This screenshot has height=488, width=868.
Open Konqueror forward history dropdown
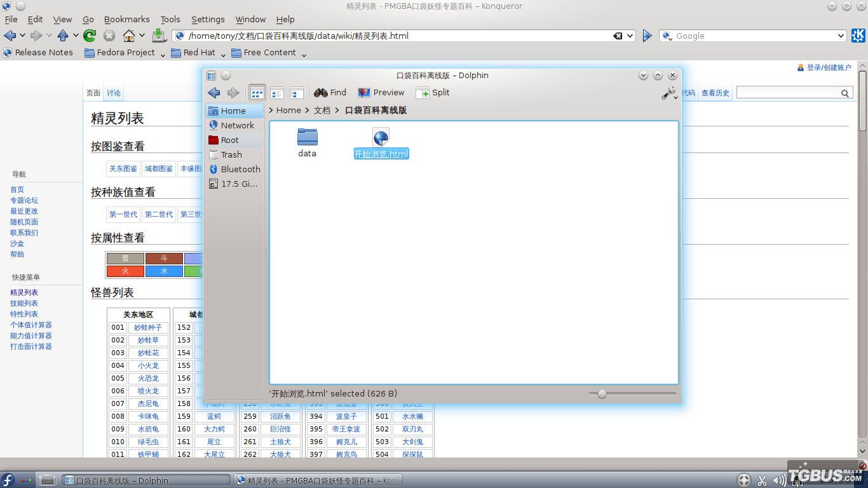click(49, 36)
